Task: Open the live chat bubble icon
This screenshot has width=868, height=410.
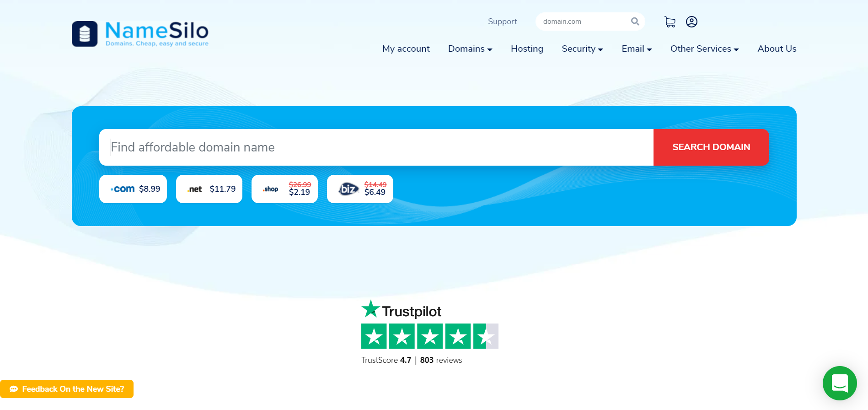Action: tap(840, 383)
